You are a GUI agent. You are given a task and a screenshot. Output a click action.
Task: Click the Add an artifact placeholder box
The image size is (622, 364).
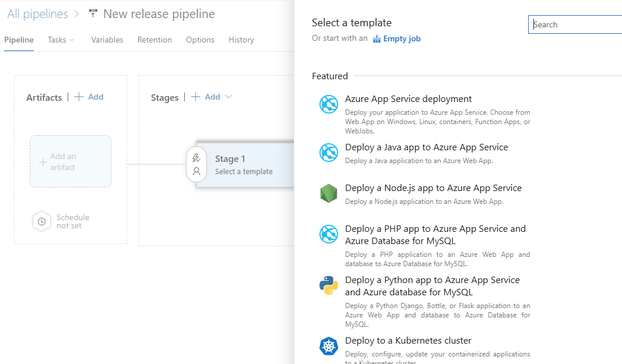coord(71,161)
